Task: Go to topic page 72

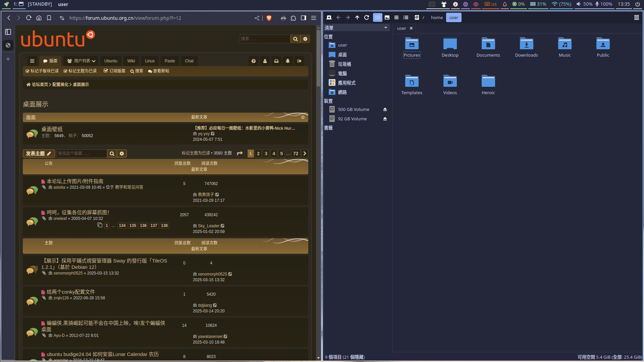Action: click(296, 154)
